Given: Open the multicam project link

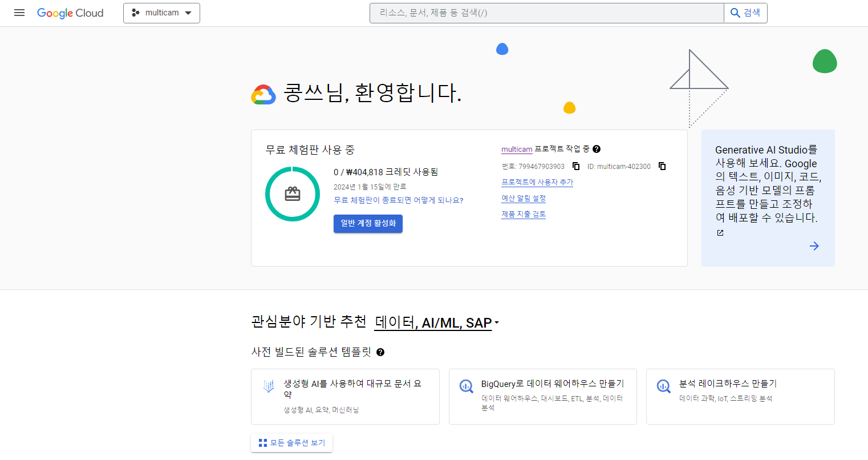Looking at the screenshot, I should coord(517,150).
